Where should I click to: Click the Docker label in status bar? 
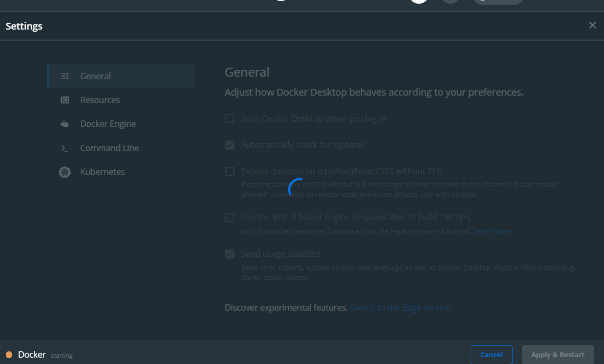(x=32, y=355)
